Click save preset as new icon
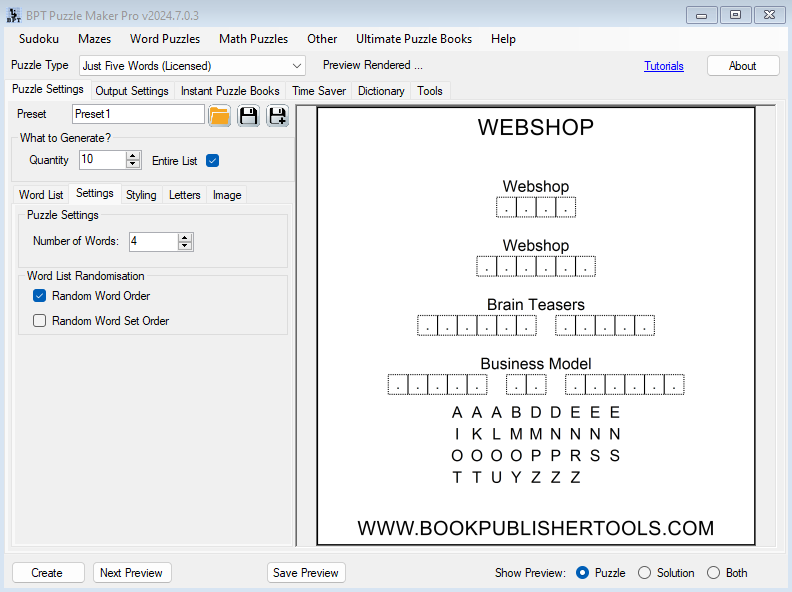 pyautogui.click(x=277, y=115)
